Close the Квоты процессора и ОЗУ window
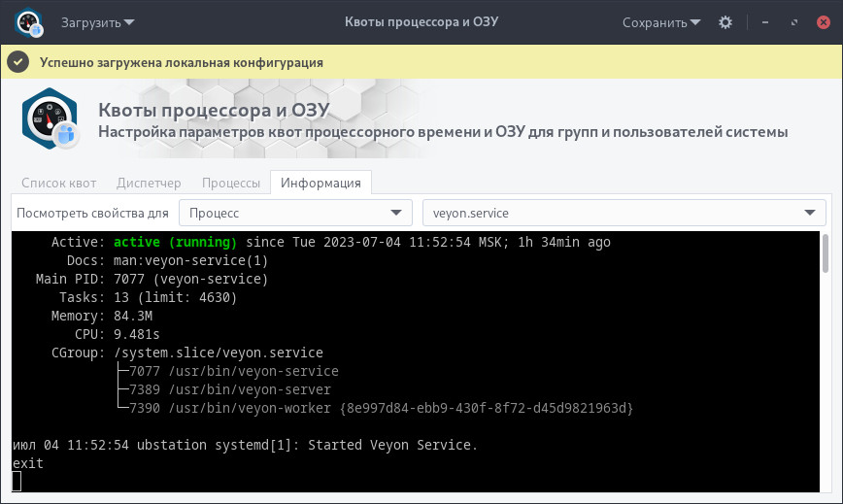843x504 pixels. [x=824, y=22]
